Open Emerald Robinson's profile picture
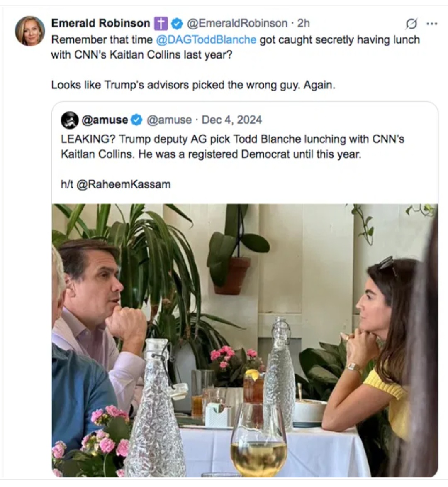 click(x=30, y=31)
